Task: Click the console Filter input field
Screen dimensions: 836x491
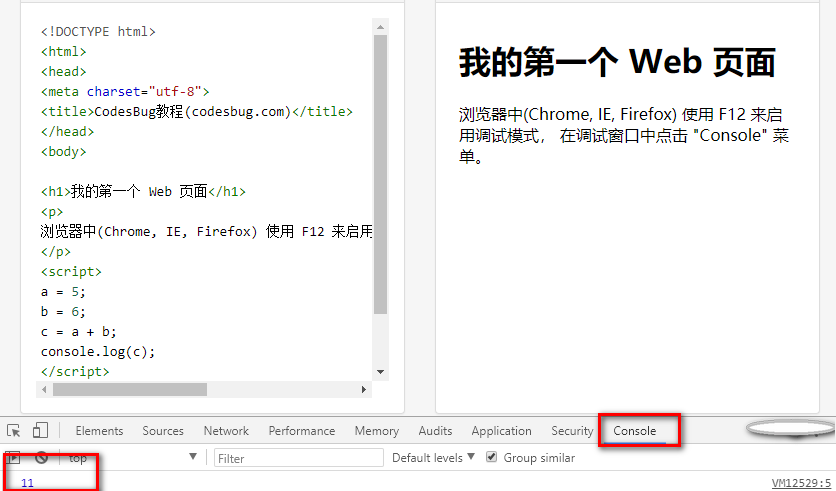Action: pyautogui.click(x=299, y=458)
